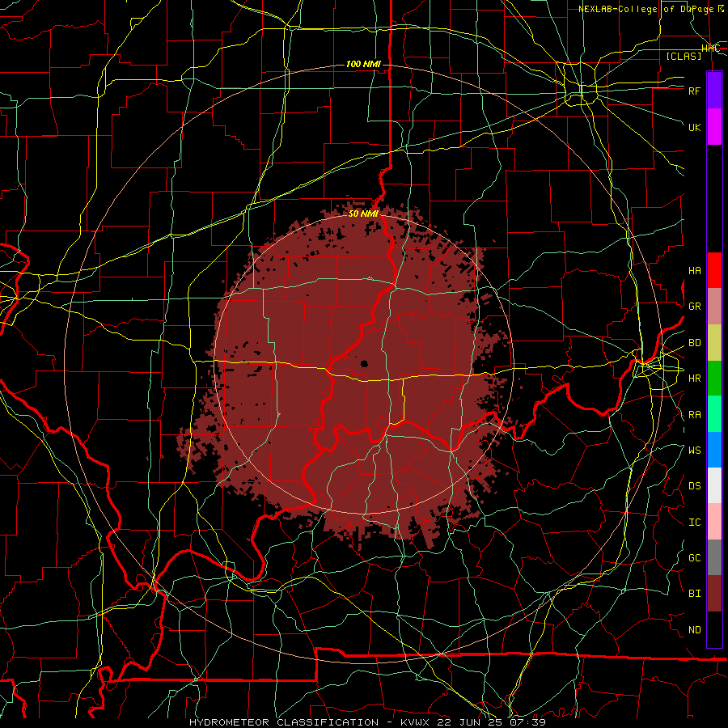Image resolution: width=728 pixels, height=728 pixels.
Task: Click the BD legend label
Action: click(695, 343)
